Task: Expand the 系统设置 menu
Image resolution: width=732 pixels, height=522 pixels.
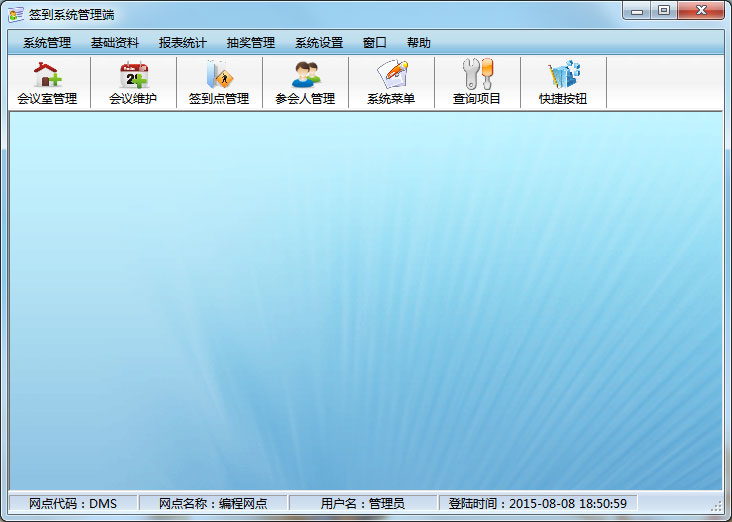Action: pos(319,43)
